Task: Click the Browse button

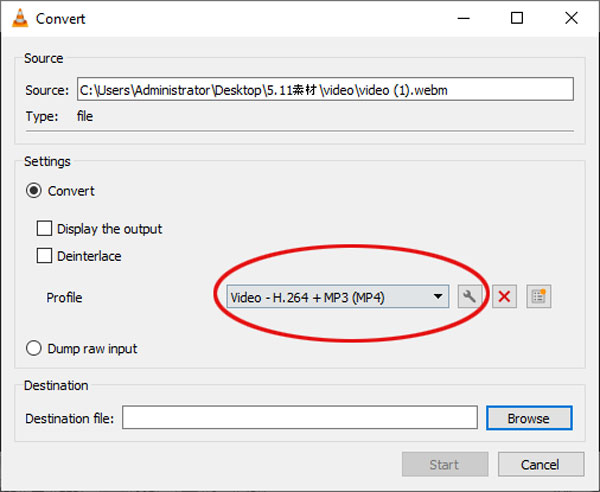Action: (x=529, y=418)
